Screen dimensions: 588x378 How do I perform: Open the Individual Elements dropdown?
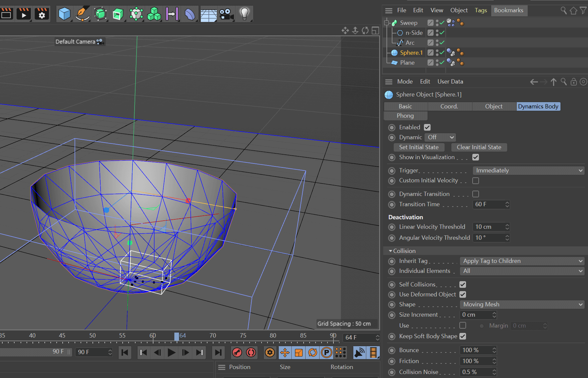(522, 271)
